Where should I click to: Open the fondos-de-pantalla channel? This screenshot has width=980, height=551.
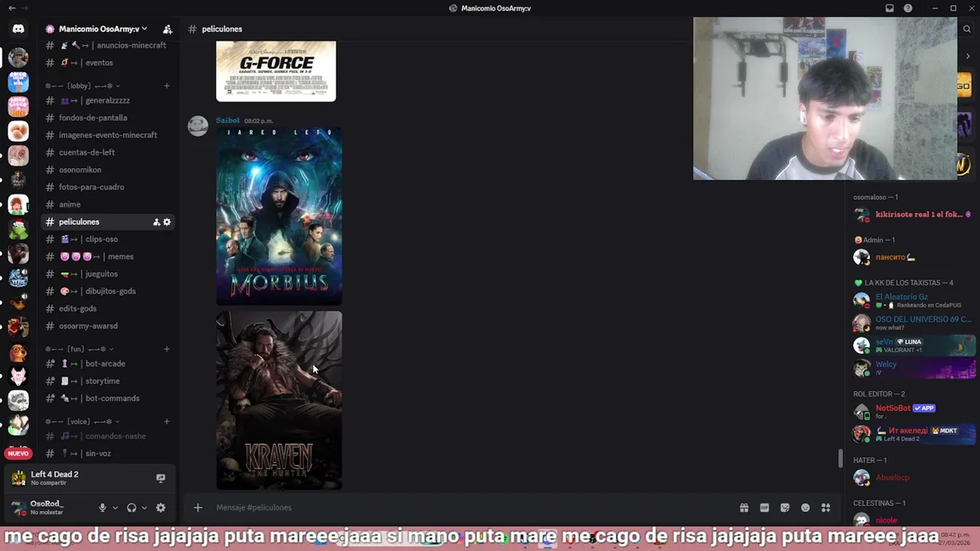pos(107,118)
